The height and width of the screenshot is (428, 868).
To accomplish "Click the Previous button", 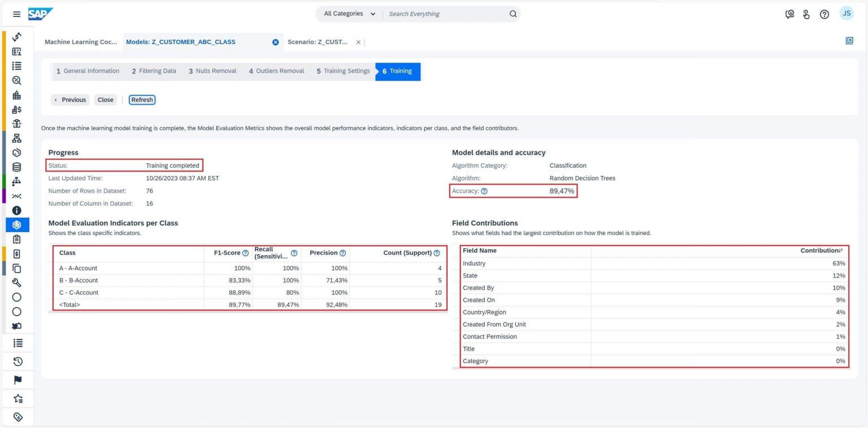I will (70, 100).
